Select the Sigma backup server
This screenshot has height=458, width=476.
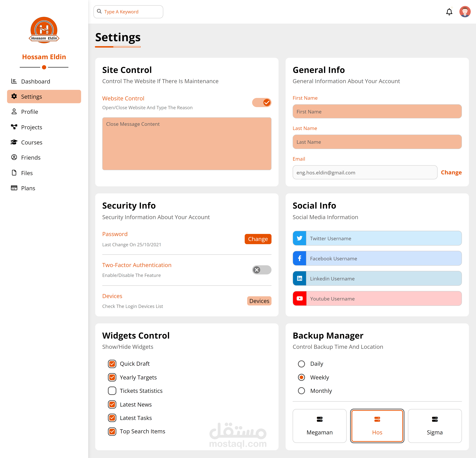(x=435, y=426)
